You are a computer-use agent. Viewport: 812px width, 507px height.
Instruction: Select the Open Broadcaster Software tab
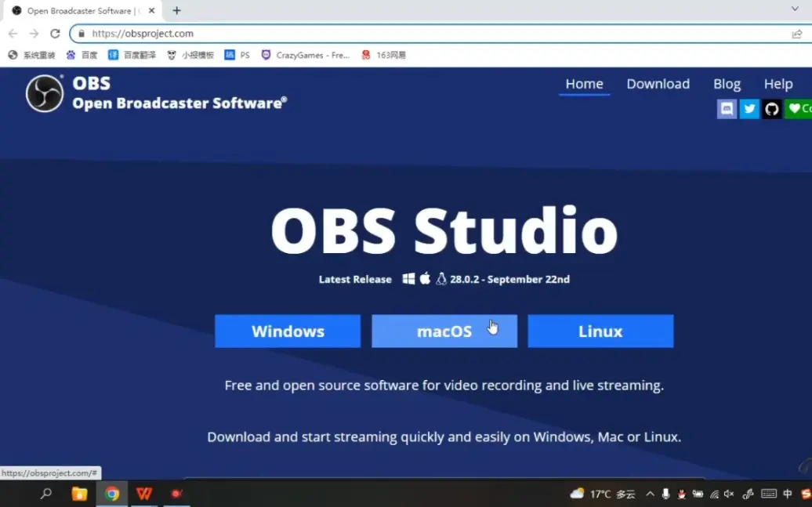83,11
